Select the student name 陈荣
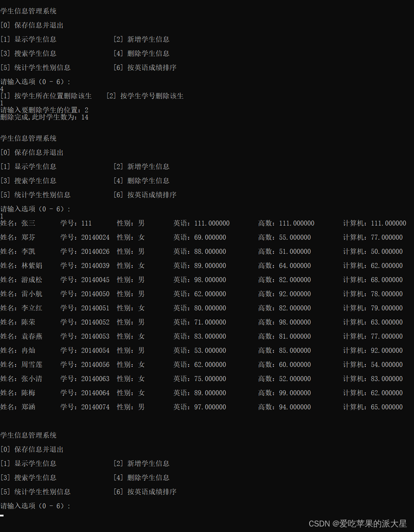The height and width of the screenshot is (532, 414). click(28, 322)
